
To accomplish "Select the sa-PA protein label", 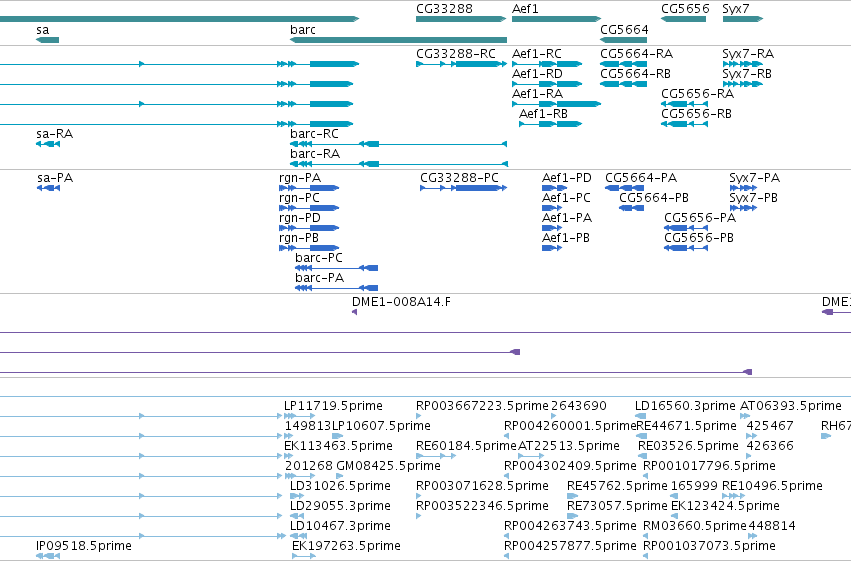I will pos(55,178).
